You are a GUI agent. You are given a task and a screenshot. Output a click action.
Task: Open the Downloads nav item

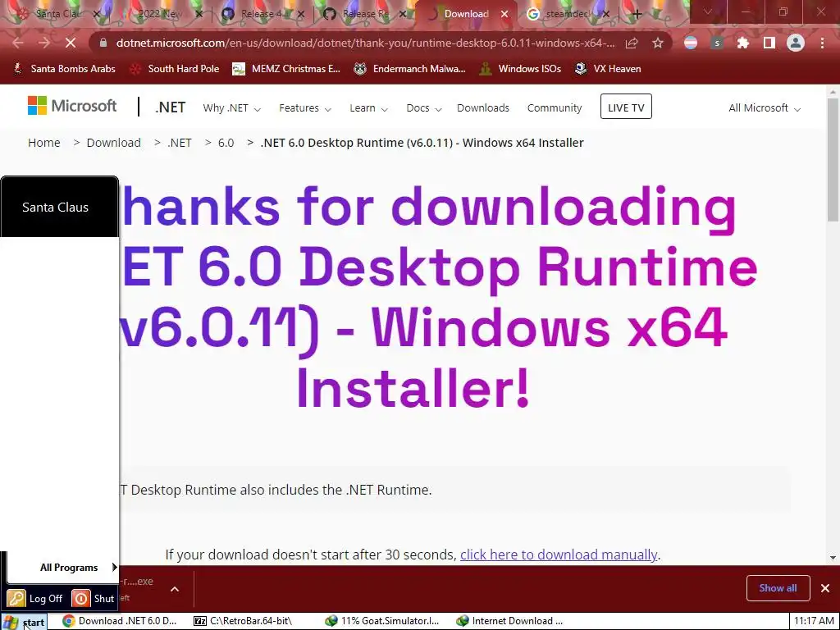[482, 108]
